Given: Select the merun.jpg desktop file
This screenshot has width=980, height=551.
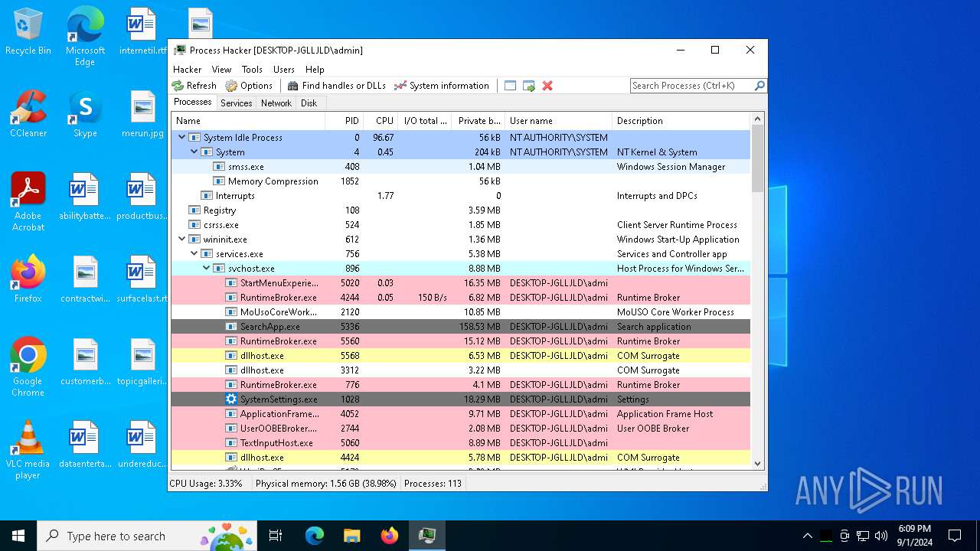Looking at the screenshot, I should (142, 114).
